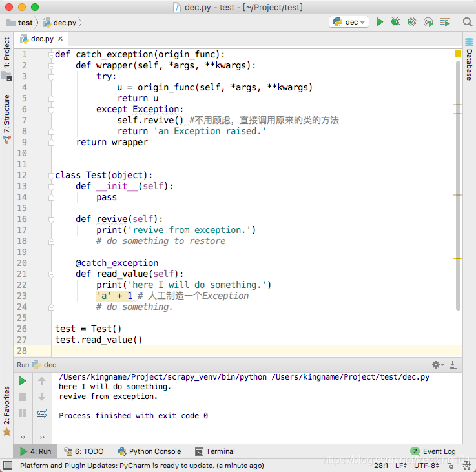Click the @catch_exception decorator text
This screenshot has height=472, width=476.
click(x=117, y=263)
